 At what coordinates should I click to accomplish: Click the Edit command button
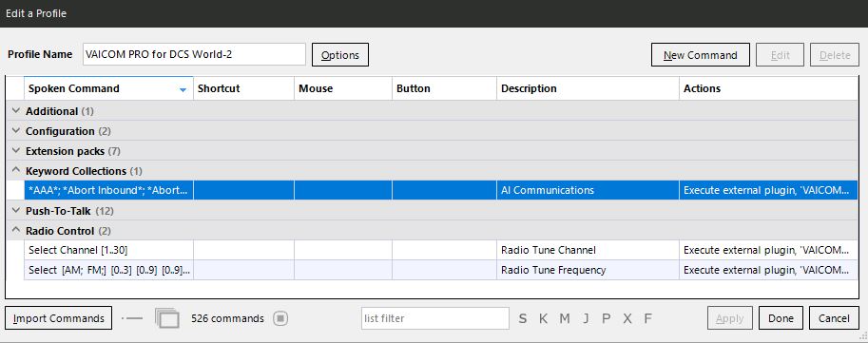pos(780,55)
